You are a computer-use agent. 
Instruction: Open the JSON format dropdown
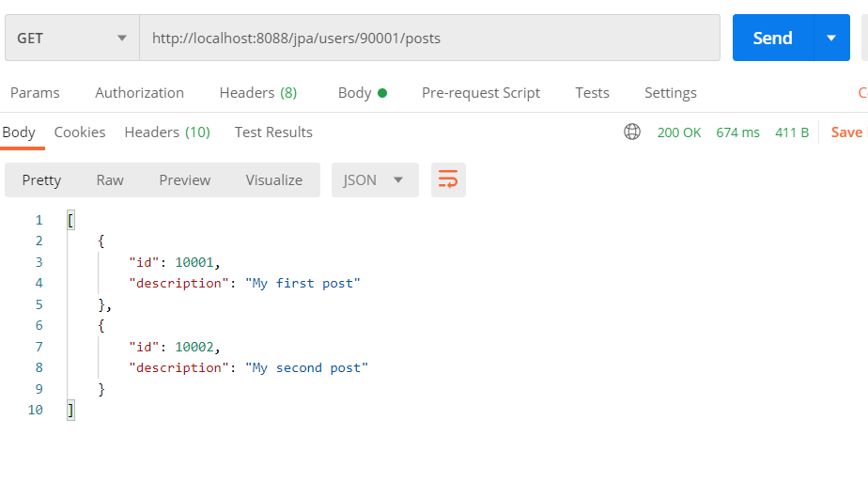(375, 179)
